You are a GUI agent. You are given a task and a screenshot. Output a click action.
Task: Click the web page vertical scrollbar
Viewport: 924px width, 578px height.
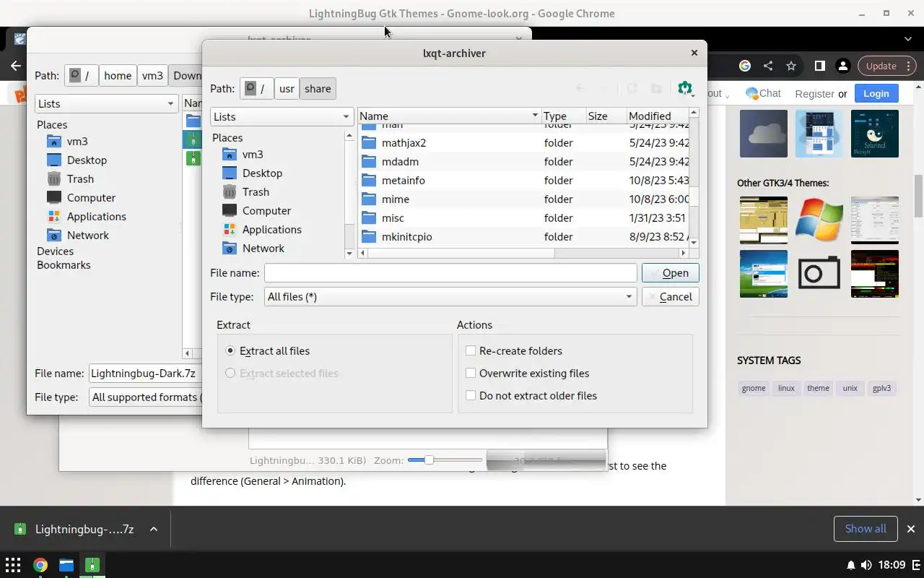(x=919, y=195)
